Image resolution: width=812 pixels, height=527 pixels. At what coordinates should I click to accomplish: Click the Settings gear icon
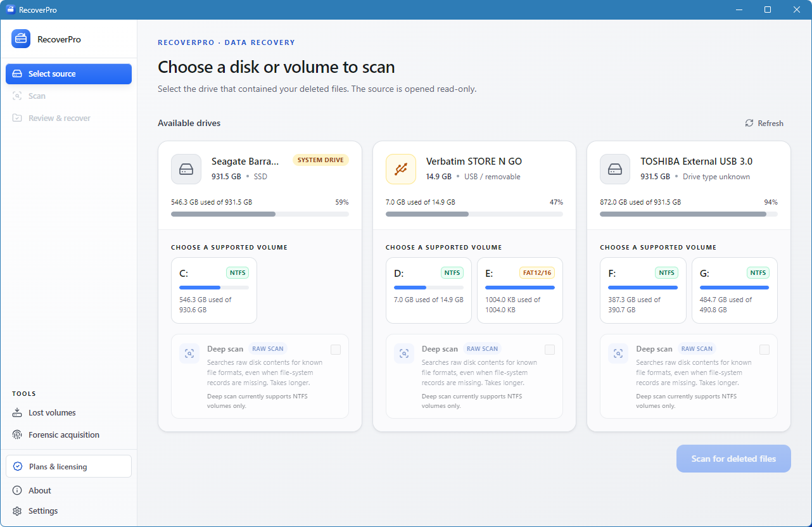(17, 511)
